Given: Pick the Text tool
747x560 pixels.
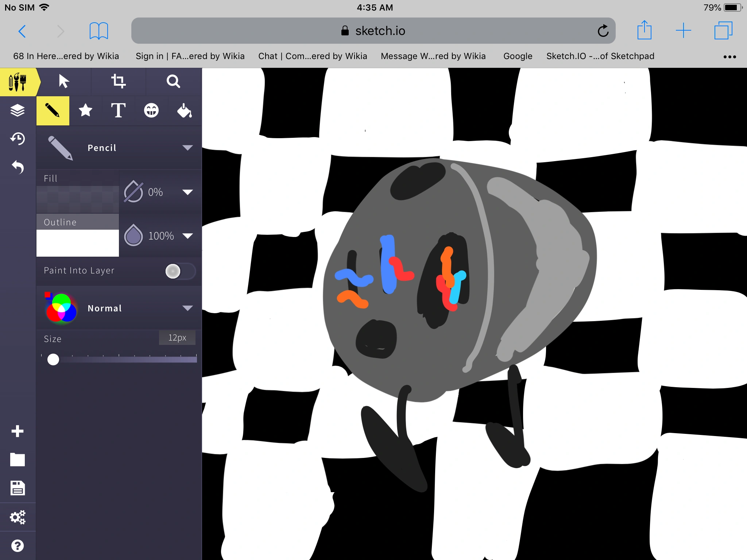Looking at the screenshot, I should click(118, 110).
